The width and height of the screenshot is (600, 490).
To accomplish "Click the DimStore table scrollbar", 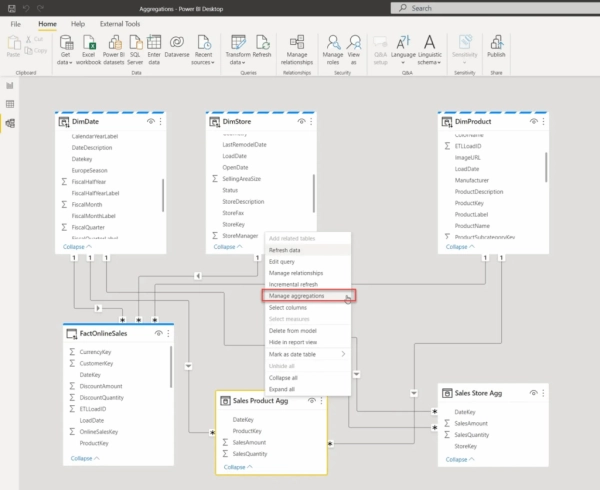I will pos(316,192).
